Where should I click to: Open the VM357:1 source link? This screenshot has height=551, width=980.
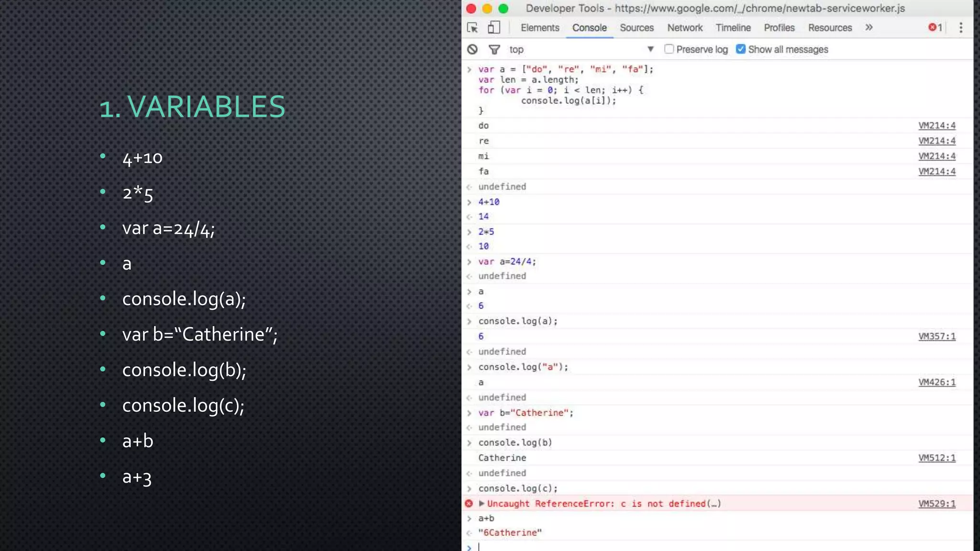(937, 336)
